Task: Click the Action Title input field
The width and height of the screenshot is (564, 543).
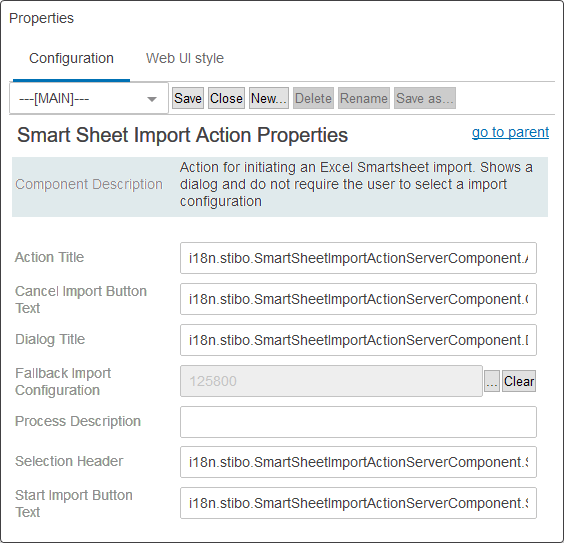Action: [358, 258]
